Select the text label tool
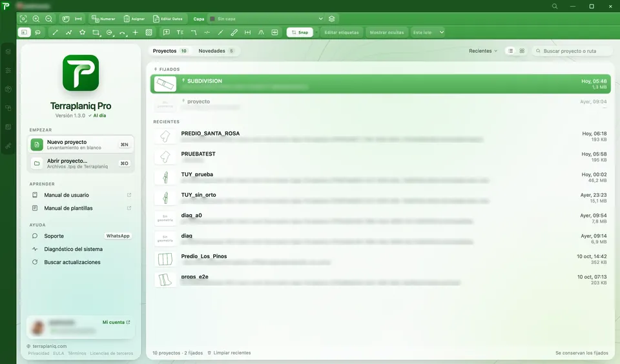The image size is (620, 364). (180, 32)
